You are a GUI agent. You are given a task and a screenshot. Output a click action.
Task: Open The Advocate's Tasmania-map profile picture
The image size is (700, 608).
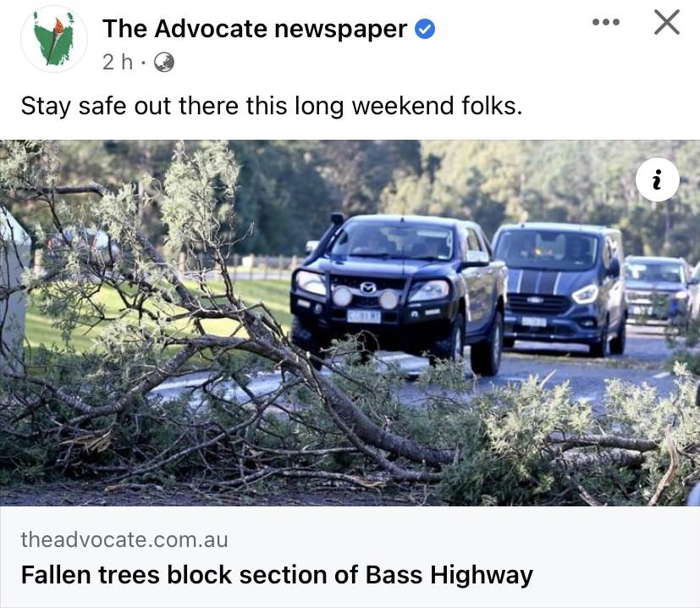(x=54, y=39)
